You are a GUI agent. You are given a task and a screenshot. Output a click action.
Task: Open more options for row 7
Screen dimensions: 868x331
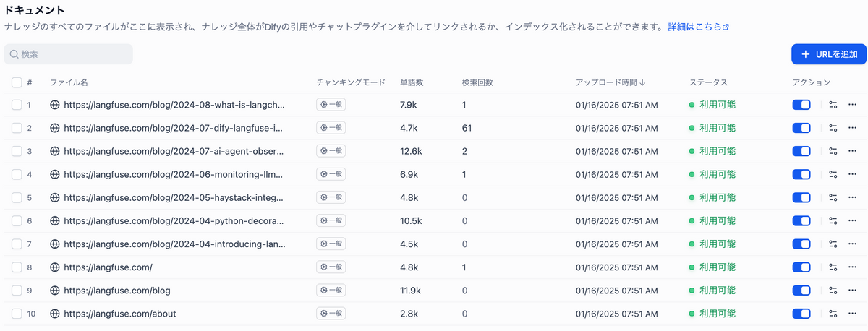click(852, 244)
